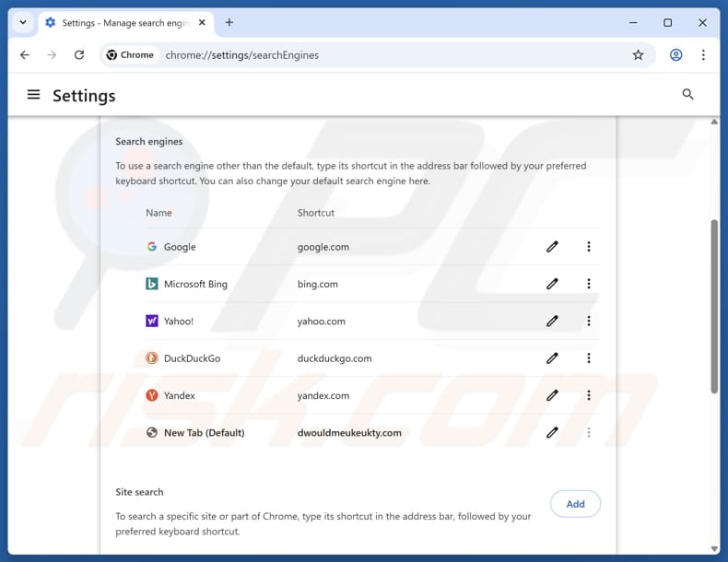The width and height of the screenshot is (728, 562).
Task: Click the Google logo icon in list
Action: pos(152,247)
